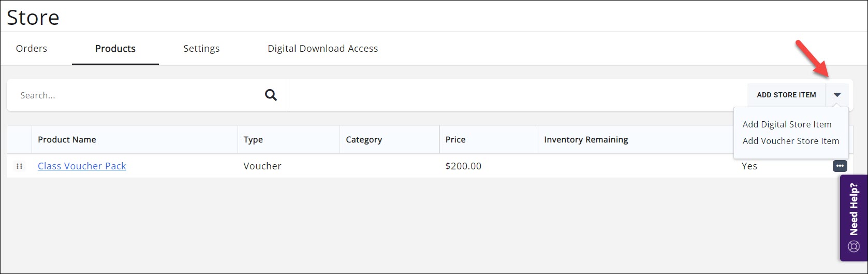This screenshot has height=274, width=868.
Task: Open the Settings tab
Action: pyautogui.click(x=201, y=49)
